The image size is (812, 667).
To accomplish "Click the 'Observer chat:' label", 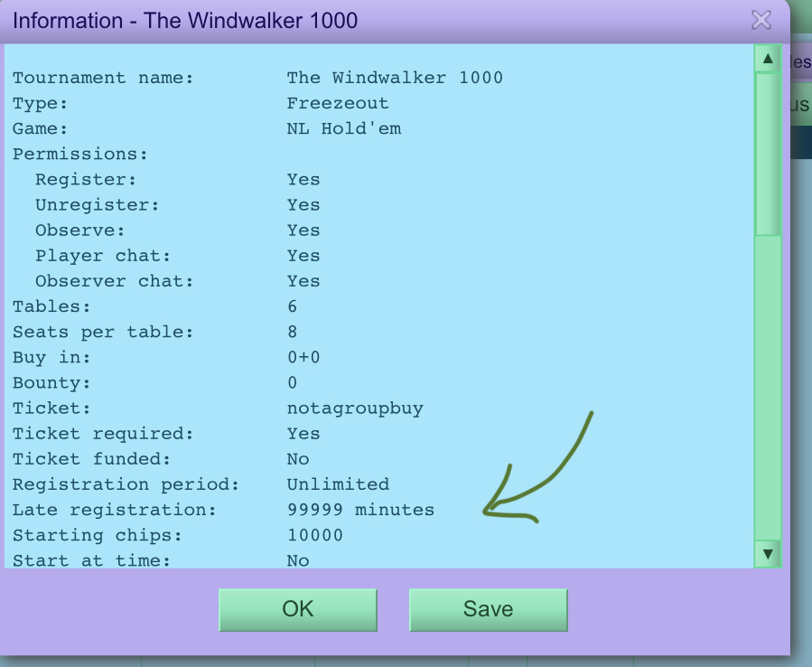I will (115, 281).
